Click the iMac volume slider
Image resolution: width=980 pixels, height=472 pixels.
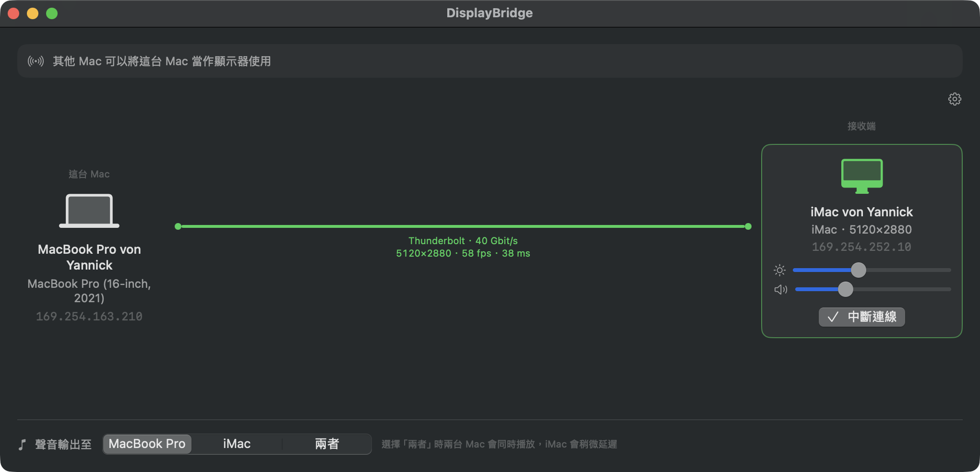(x=873, y=289)
